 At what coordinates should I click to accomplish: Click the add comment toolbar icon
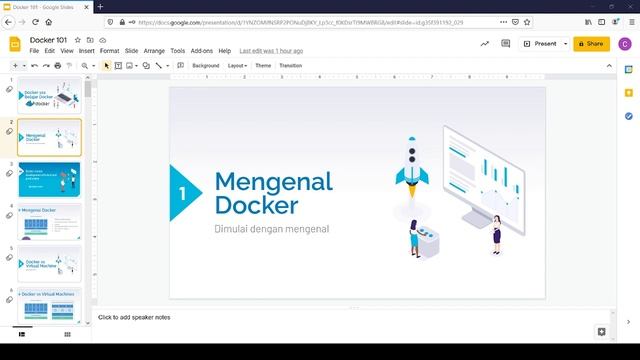[180, 66]
